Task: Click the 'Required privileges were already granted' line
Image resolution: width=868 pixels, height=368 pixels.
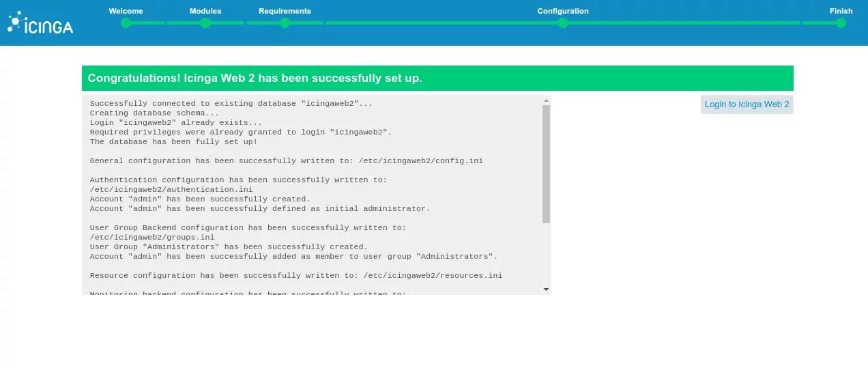Action: coord(241,132)
